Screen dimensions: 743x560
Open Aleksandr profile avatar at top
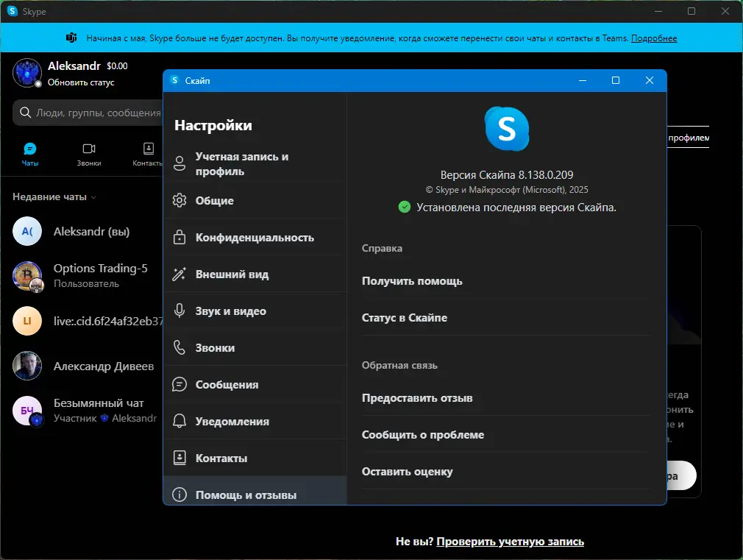[x=27, y=73]
